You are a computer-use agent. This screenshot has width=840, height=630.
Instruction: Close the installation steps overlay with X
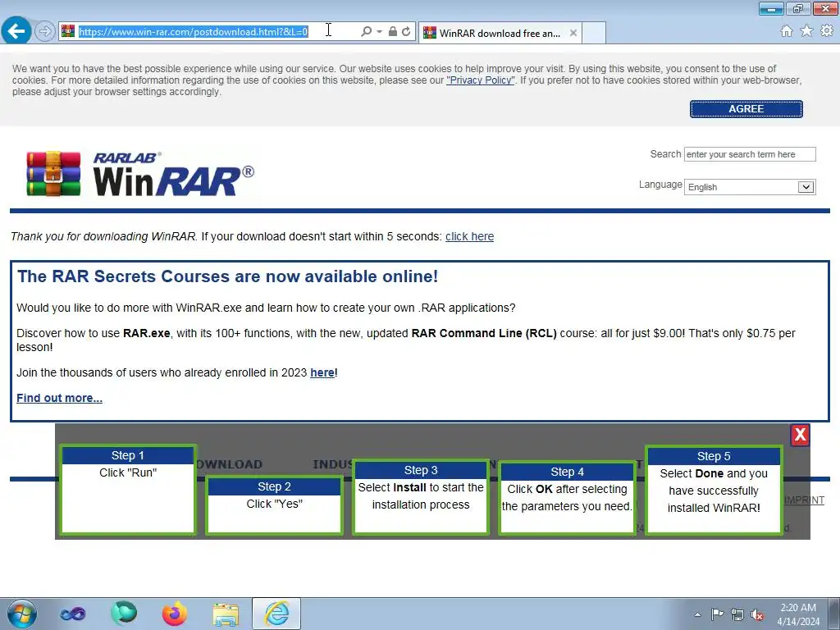pyautogui.click(x=800, y=435)
